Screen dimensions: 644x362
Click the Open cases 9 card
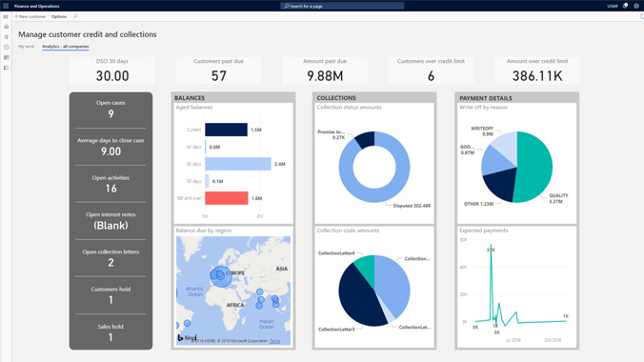111,110
